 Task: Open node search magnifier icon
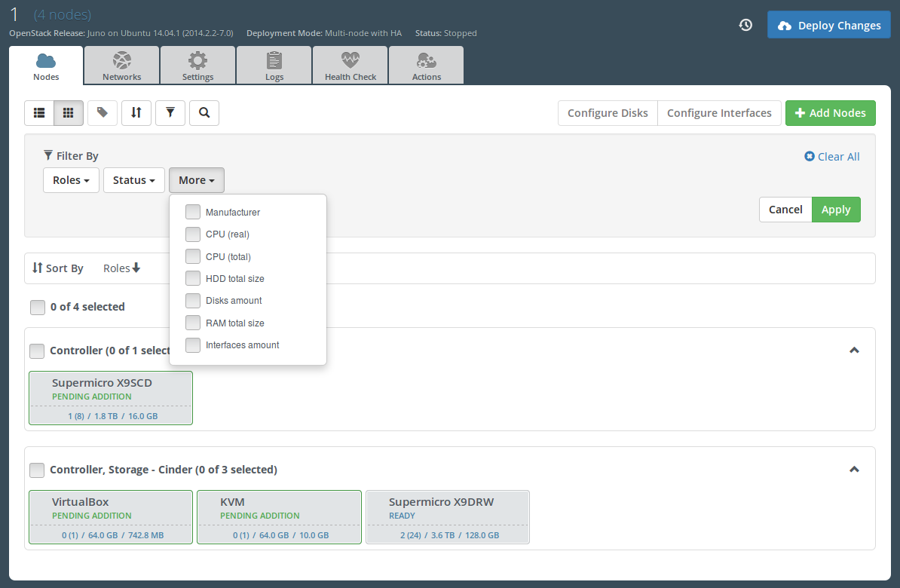pyautogui.click(x=204, y=113)
